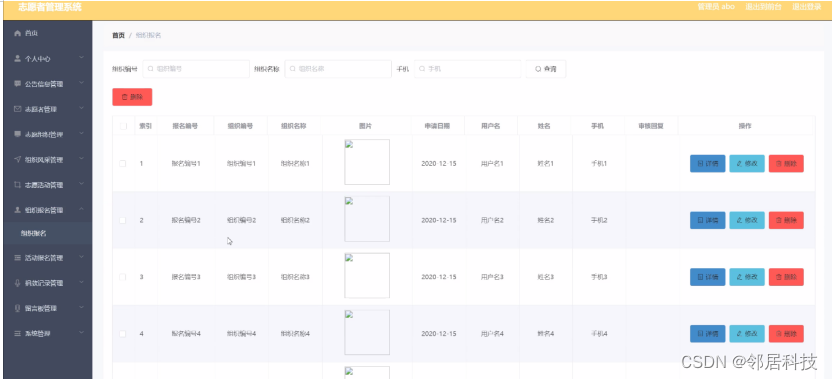The width and height of the screenshot is (833, 380).
Task: Click the image thumbnail in row 1
Action: click(x=367, y=162)
